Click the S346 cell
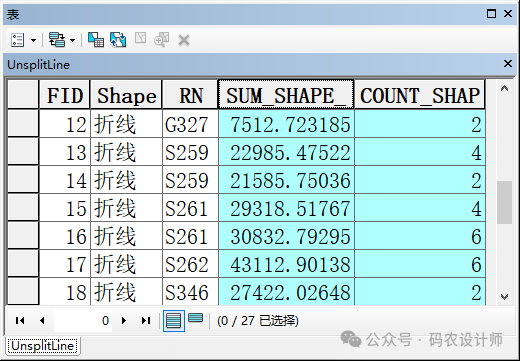Screen dimensions: 520x361 190,292
